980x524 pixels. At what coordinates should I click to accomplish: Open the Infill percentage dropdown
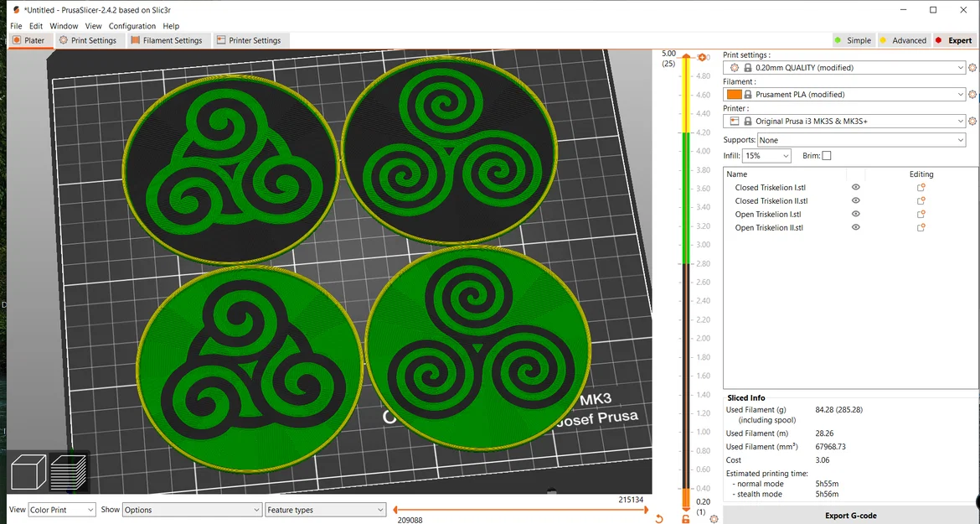tap(767, 156)
